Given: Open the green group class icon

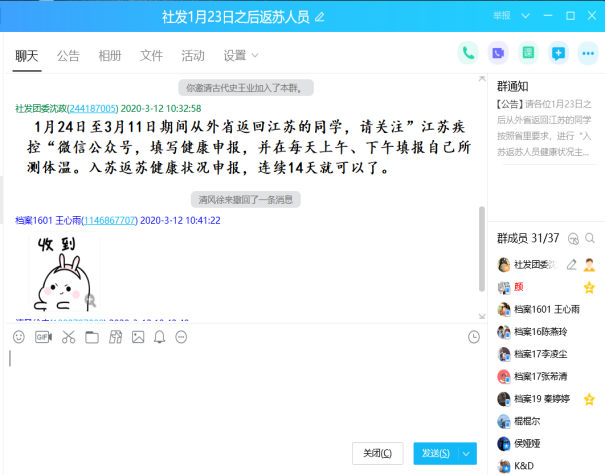Looking at the screenshot, I should point(528,53).
